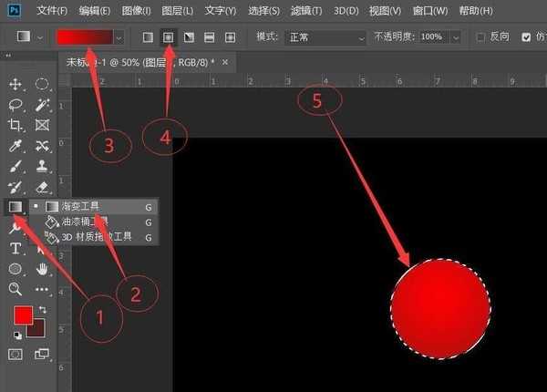547x392 pixels.
Task: Open the 视图(V) menu
Action: click(x=385, y=11)
